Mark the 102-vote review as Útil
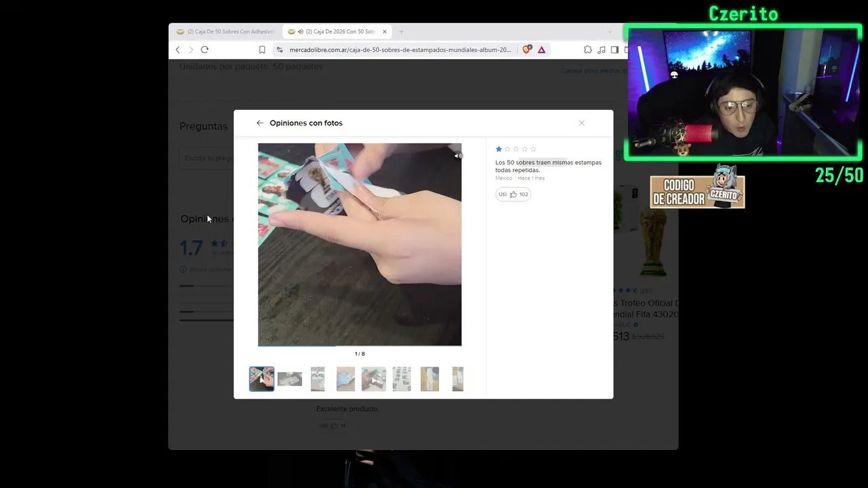 [x=513, y=195]
